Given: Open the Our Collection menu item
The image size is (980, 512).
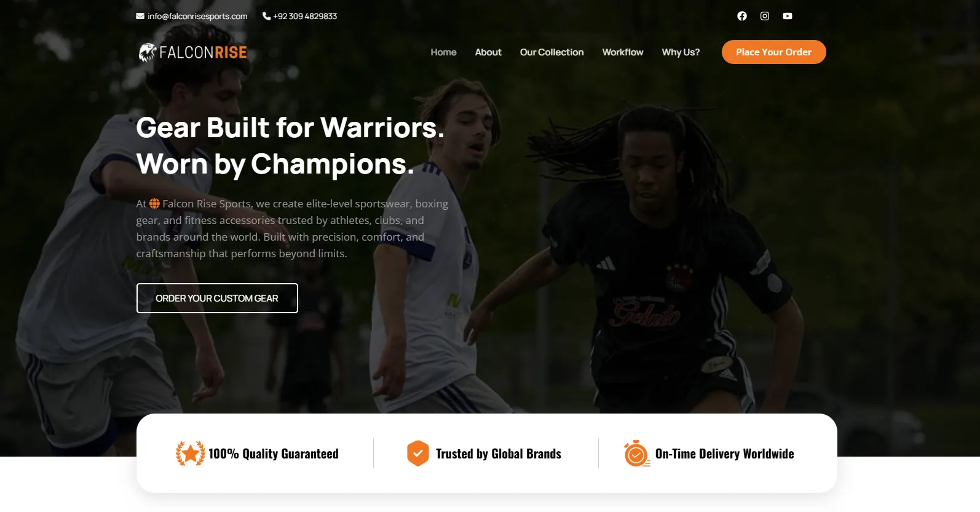Looking at the screenshot, I should point(551,52).
